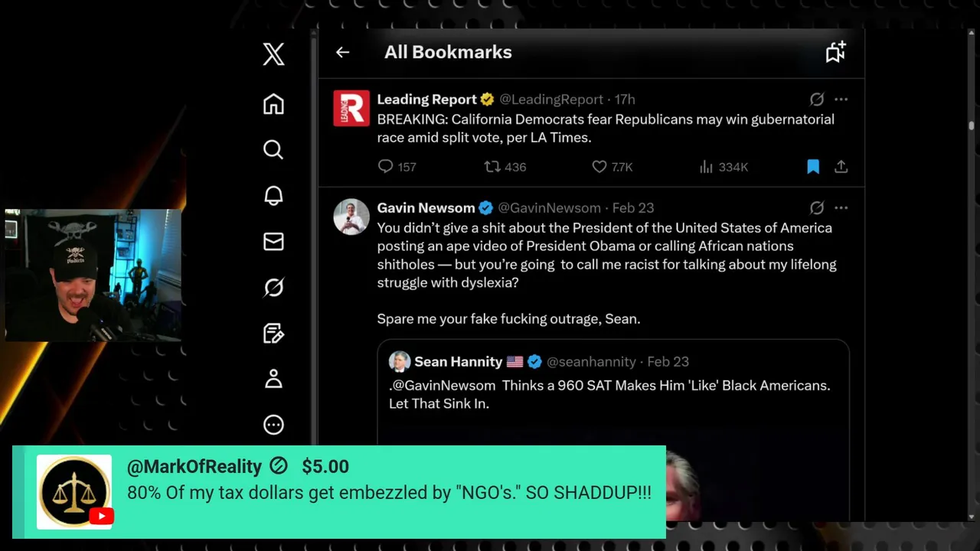Open Grok icon in sidebar

[273, 287]
